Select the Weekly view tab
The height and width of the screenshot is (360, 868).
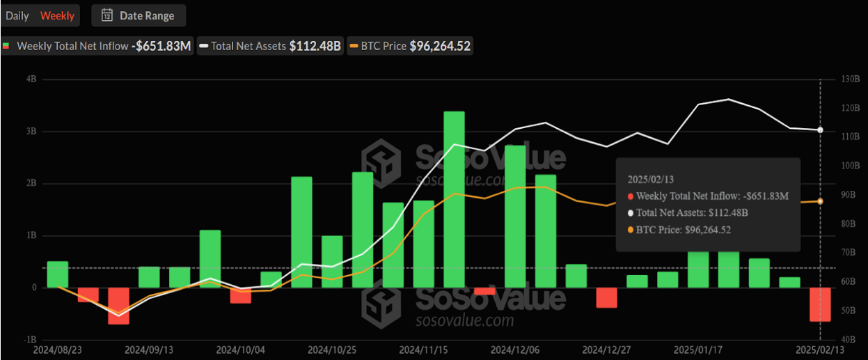[57, 15]
